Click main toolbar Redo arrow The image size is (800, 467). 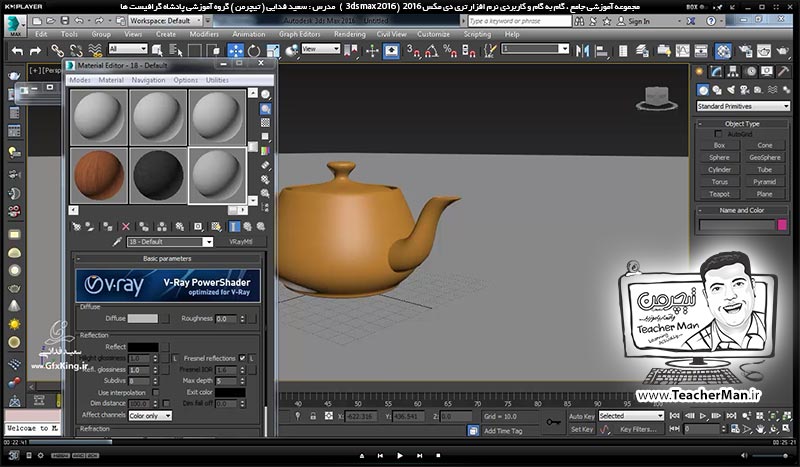click(35, 51)
